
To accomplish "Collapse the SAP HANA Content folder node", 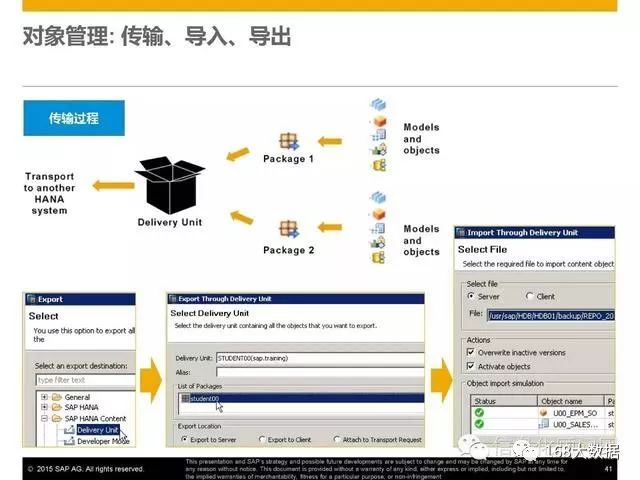I will [44, 418].
